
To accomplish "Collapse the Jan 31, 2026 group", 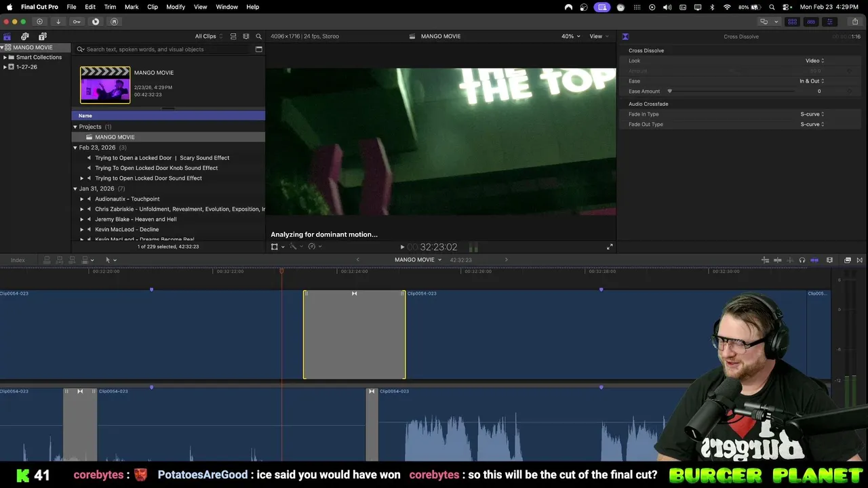I will click(x=75, y=188).
